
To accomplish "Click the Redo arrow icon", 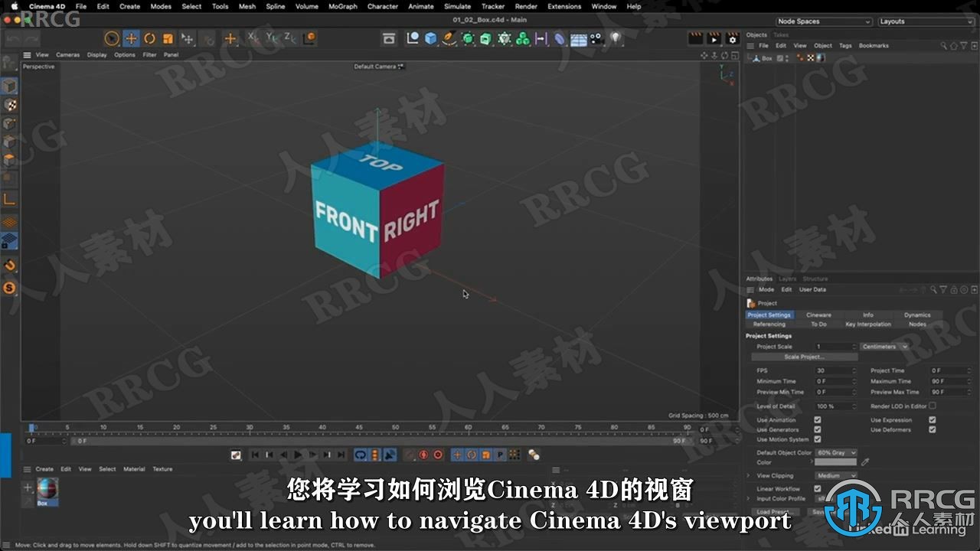I will pos(31,38).
